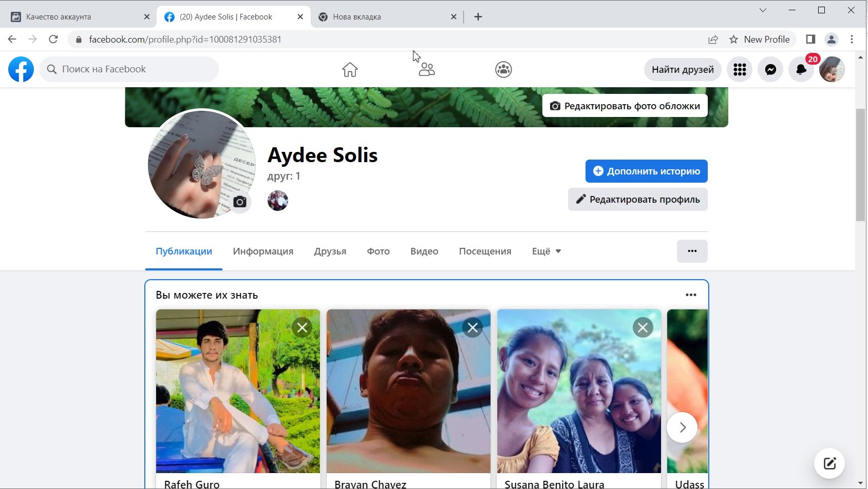Screen dimensions: 868x489
Task: Focus the Поиск на Facebook search field
Action: [129, 69]
